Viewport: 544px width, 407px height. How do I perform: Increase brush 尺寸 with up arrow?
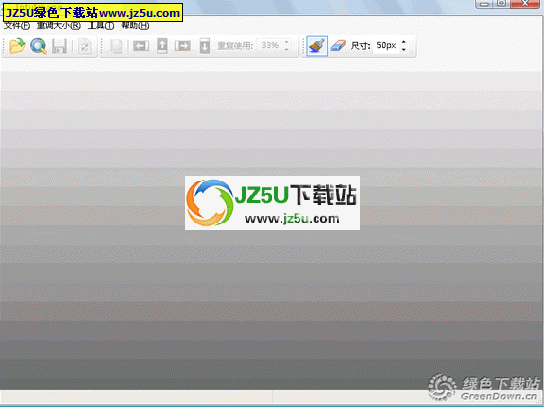tap(403, 42)
